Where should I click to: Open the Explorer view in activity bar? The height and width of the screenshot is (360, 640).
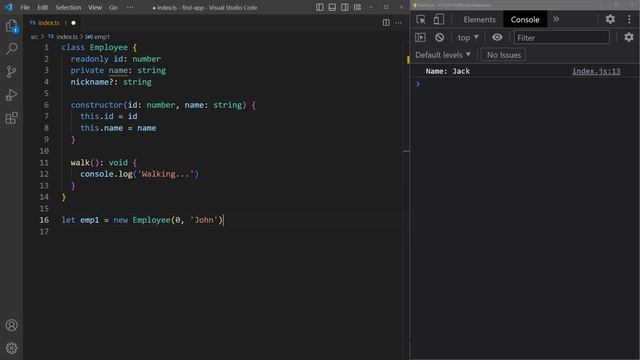pos(11,26)
